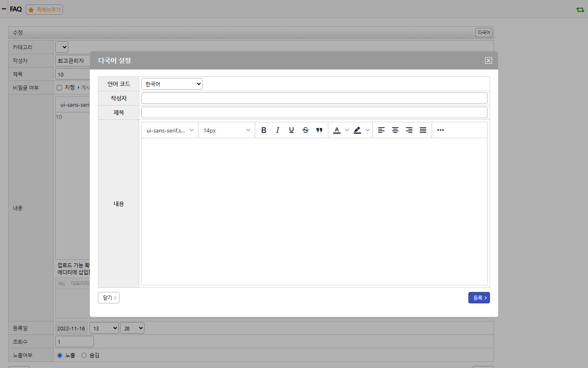Click the green refresh icon at top right
The width and height of the screenshot is (588, 368).
tap(580, 9)
